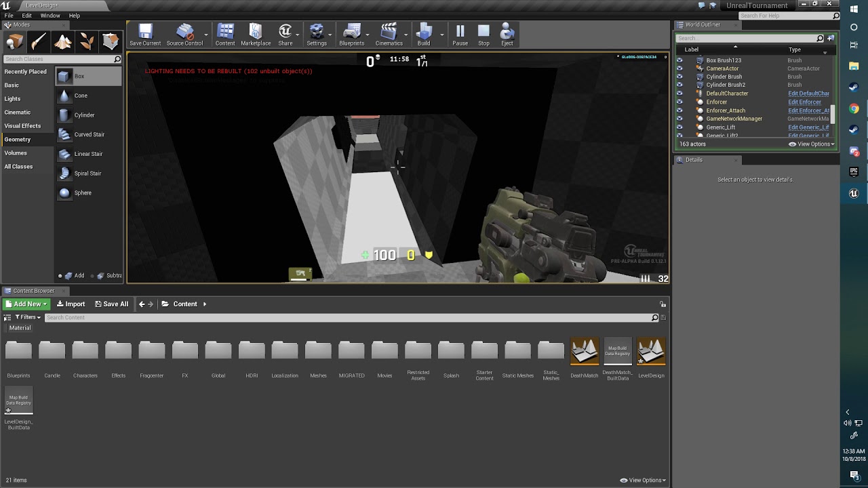Open World Outliner View Options
Viewport: 868px width, 488px height.
[812, 144]
